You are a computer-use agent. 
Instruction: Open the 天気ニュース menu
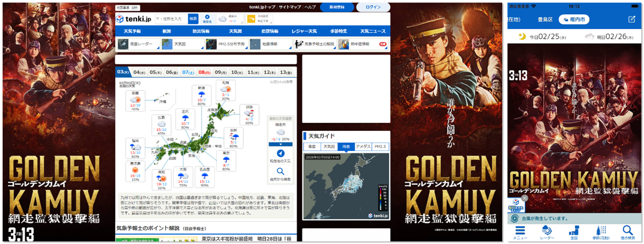(373, 31)
